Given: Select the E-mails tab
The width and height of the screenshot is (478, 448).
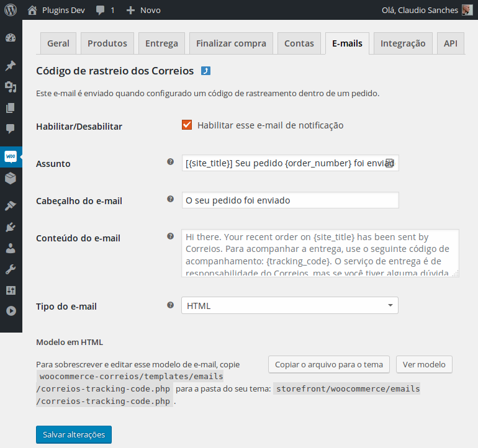Looking at the screenshot, I should 347,43.
